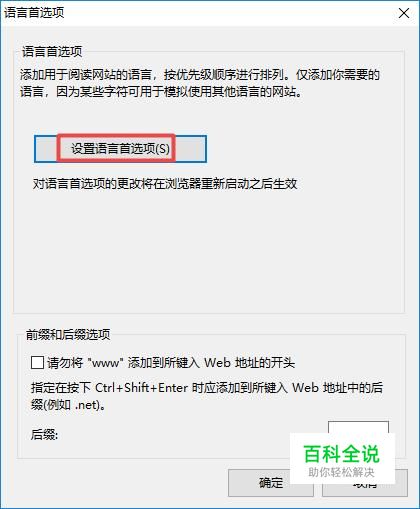Confirm with the 确定 button

(x=271, y=483)
